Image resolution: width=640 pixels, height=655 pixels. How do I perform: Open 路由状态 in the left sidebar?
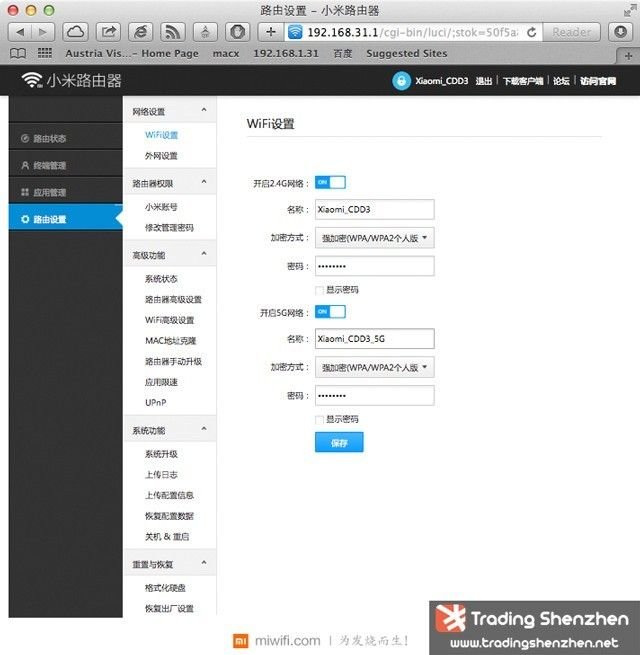pos(66,138)
